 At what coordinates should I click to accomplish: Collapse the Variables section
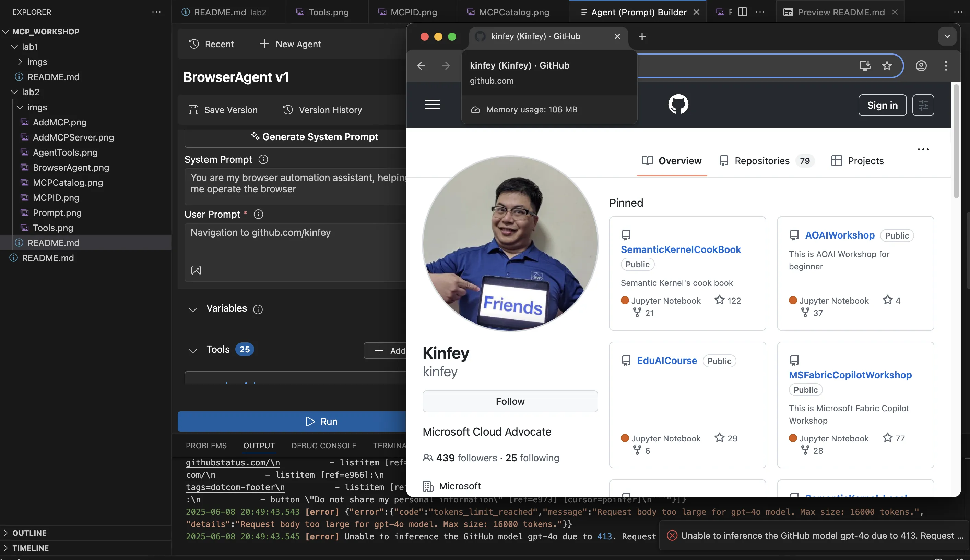[192, 309]
